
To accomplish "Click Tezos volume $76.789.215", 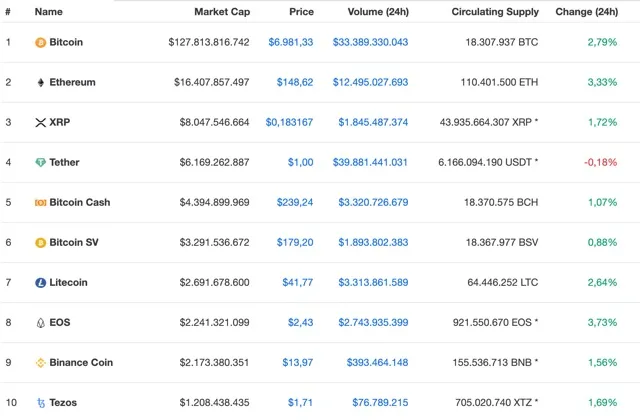I will pos(380,402).
